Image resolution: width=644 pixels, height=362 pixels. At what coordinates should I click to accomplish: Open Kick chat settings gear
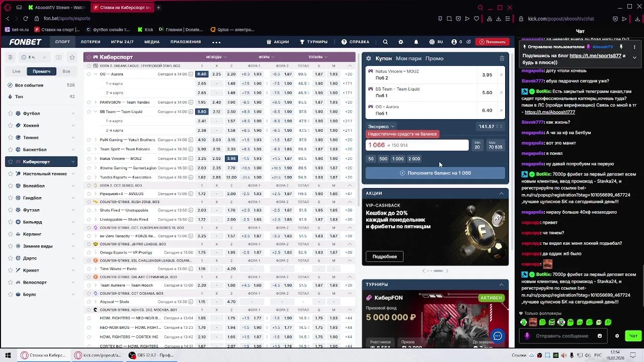tap(617, 336)
